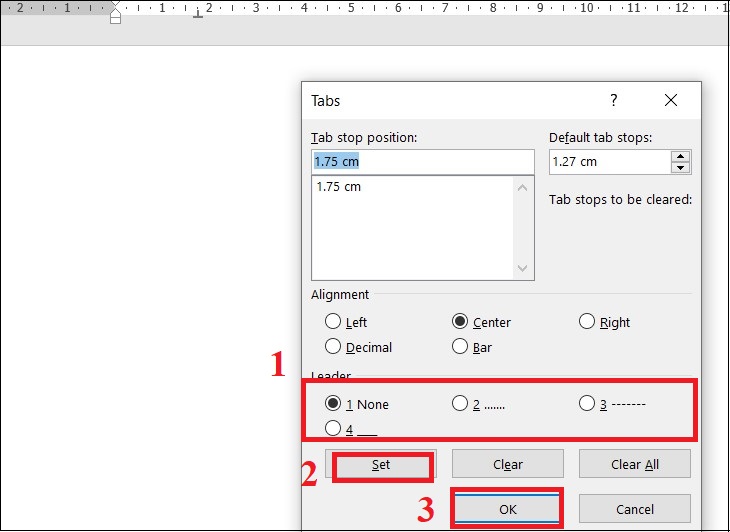Choose leader option 1 None
Image resolution: width=730 pixels, height=532 pixels.
click(x=332, y=404)
